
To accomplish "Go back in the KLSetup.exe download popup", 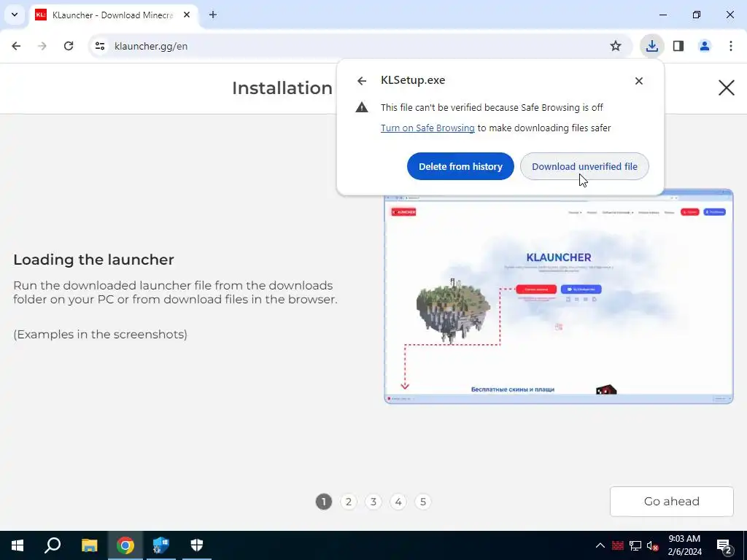I will (x=362, y=81).
